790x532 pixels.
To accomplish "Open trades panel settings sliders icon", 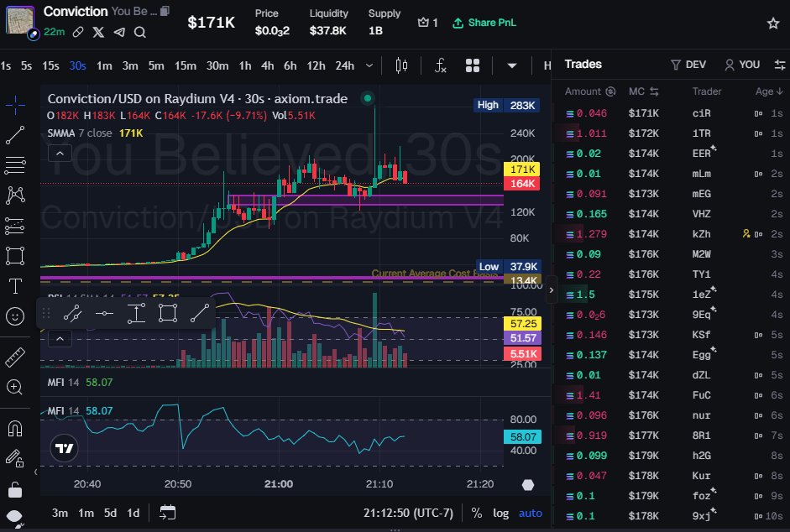I will (779, 65).
